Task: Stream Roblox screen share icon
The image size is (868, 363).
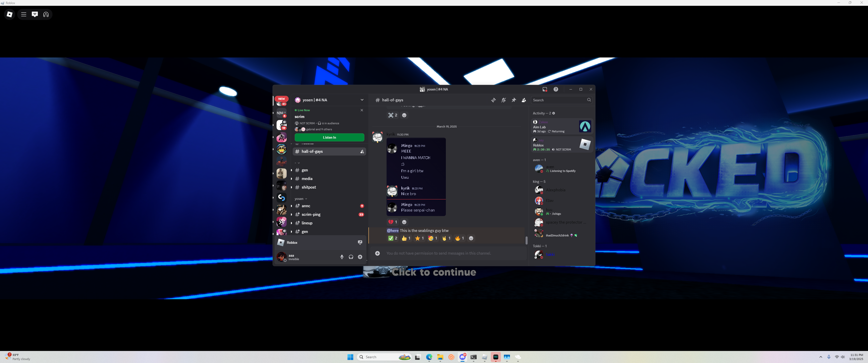Action: pyautogui.click(x=360, y=243)
